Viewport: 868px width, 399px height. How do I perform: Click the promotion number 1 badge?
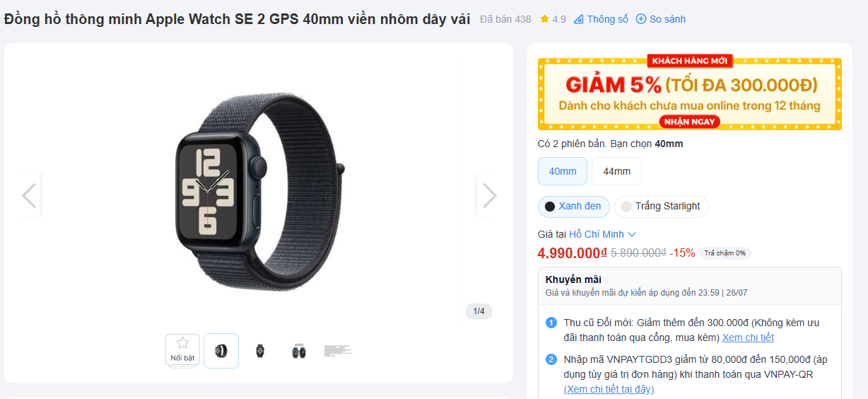551,323
